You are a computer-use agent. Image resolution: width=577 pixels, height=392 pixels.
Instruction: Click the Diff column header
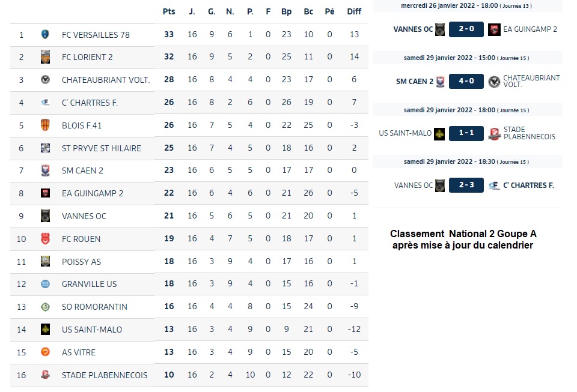(354, 11)
